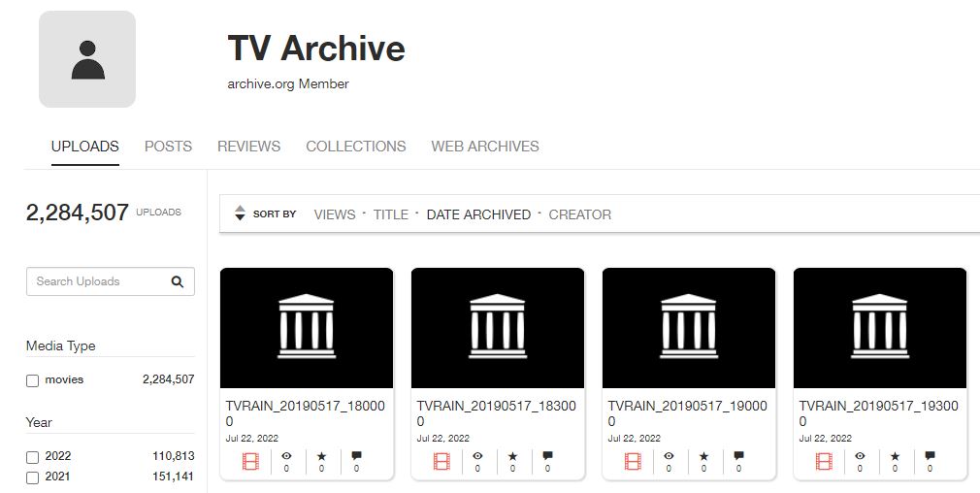The image size is (980, 493).
Task: Click the TV Archive profile avatar
Action: coord(87,59)
